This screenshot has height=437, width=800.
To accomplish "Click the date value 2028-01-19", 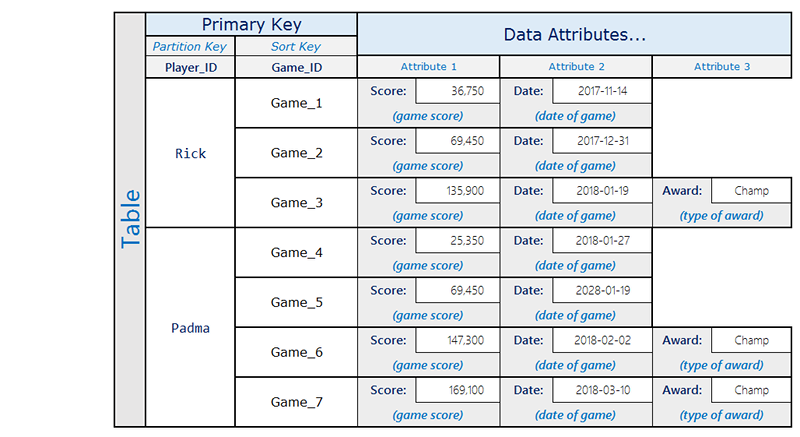I will click(x=601, y=291).
